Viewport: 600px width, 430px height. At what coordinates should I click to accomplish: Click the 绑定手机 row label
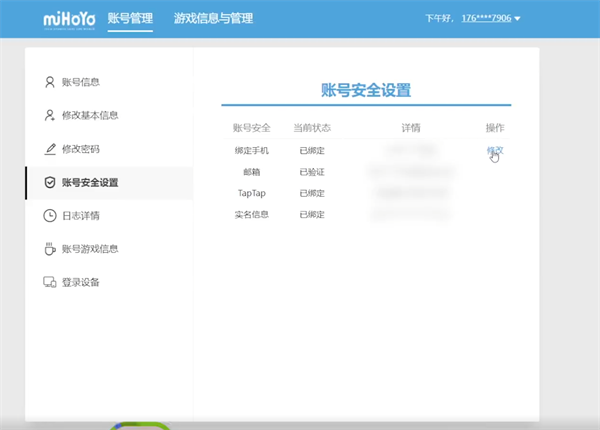[x=251, y=150]
